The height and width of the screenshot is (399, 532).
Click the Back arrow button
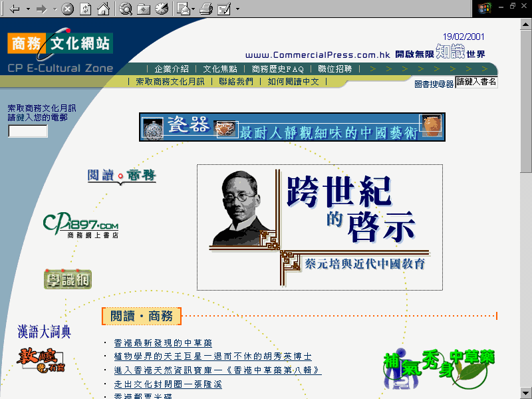(14, 9)
